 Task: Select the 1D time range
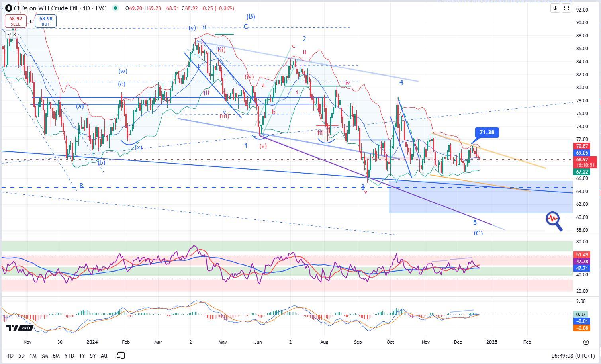(10, 355)
